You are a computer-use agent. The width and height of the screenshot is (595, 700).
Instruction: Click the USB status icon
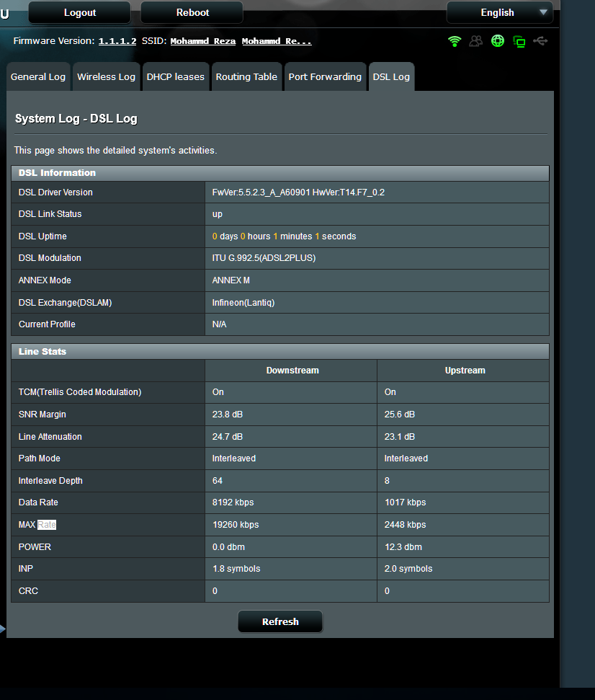click(x=540, y=41)
